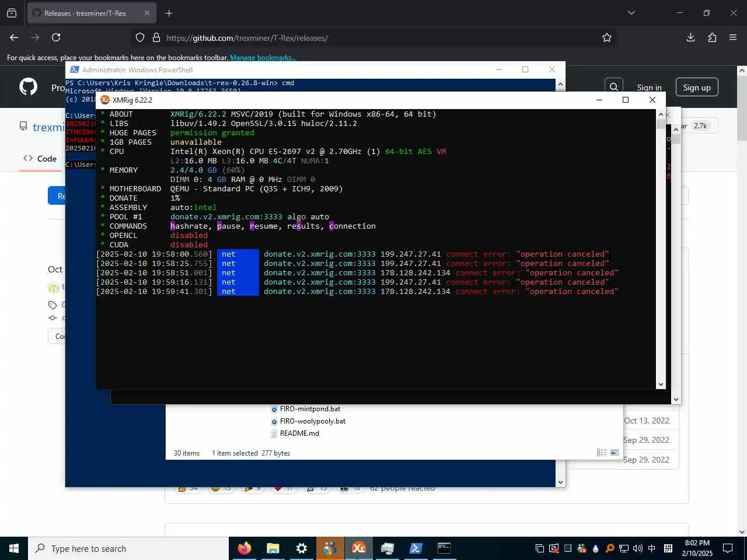The image size is (747, 560).
Task: Click the '30 items' status bar text
Action: (x=187, y=453)
